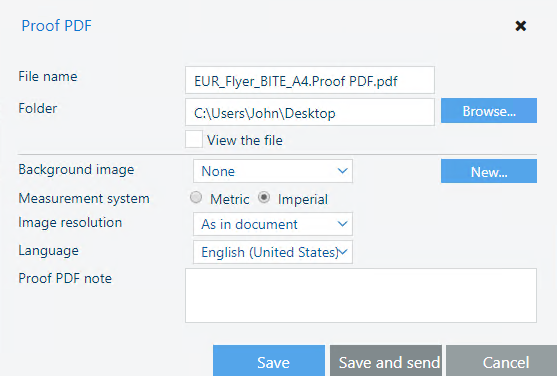Click the View the file label text
Image resolution: width=557 pixels, height=376 pixels.
[245, 140]
